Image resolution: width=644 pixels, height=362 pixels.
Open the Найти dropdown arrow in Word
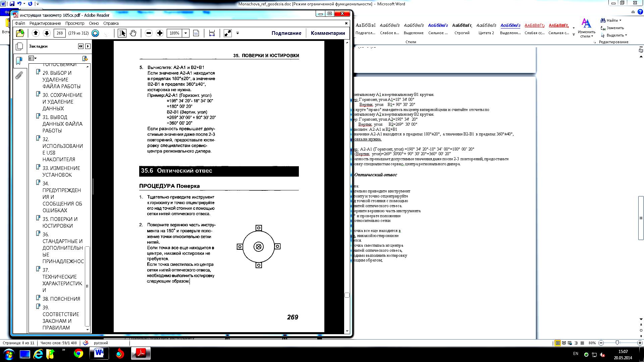(620, 20)
